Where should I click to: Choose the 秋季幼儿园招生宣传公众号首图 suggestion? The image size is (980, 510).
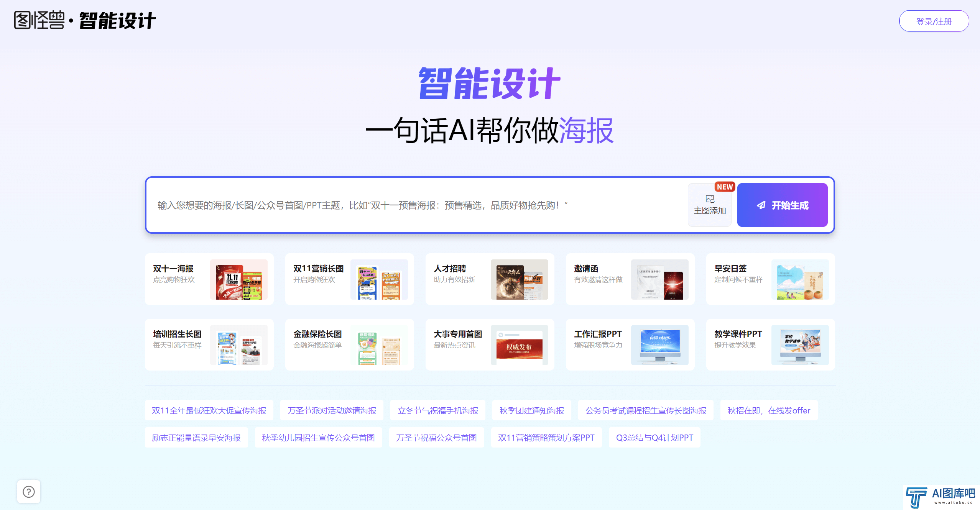pos(318,438)
